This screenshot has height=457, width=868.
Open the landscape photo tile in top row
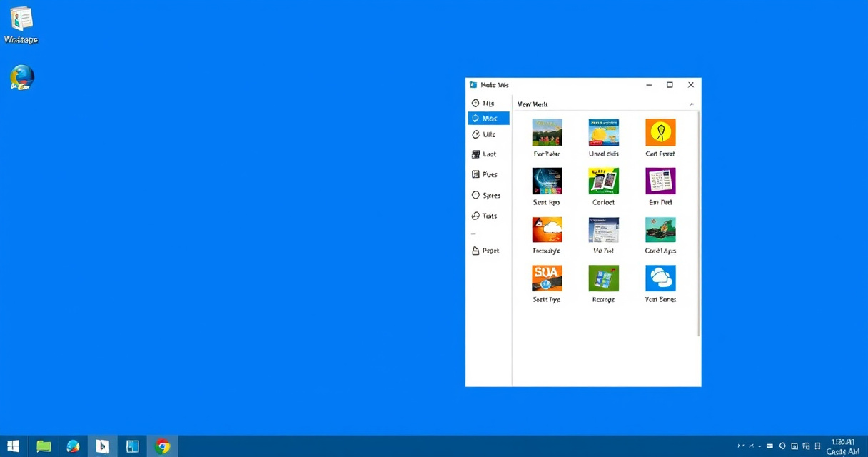click(x=547, y=133)
